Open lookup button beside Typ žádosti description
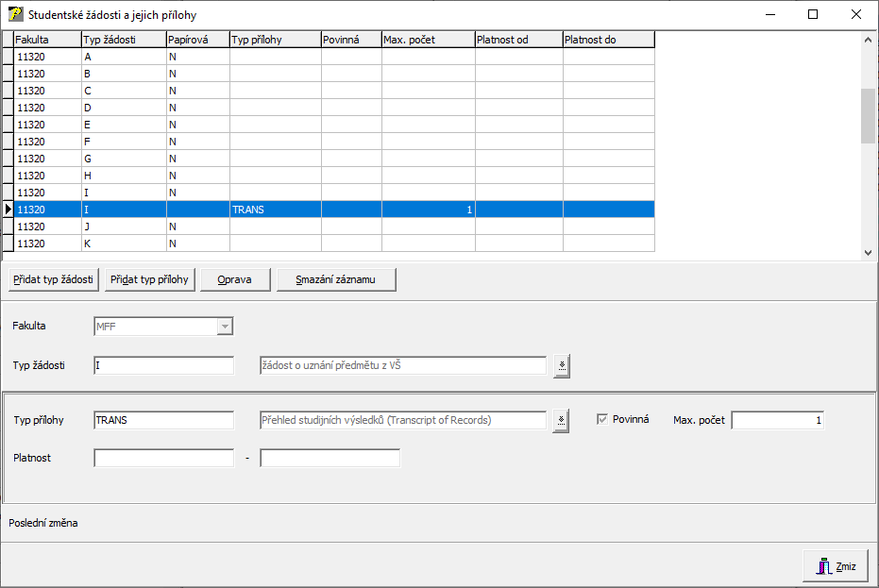Screen dimensions: 879x588 coord(562,366)
